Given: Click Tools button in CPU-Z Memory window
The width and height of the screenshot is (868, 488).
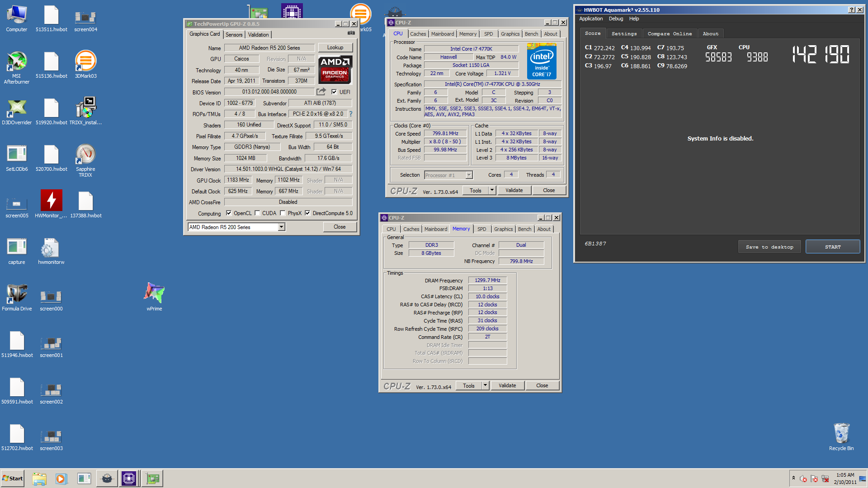Looking at the screenshot, I should [468, 385].
